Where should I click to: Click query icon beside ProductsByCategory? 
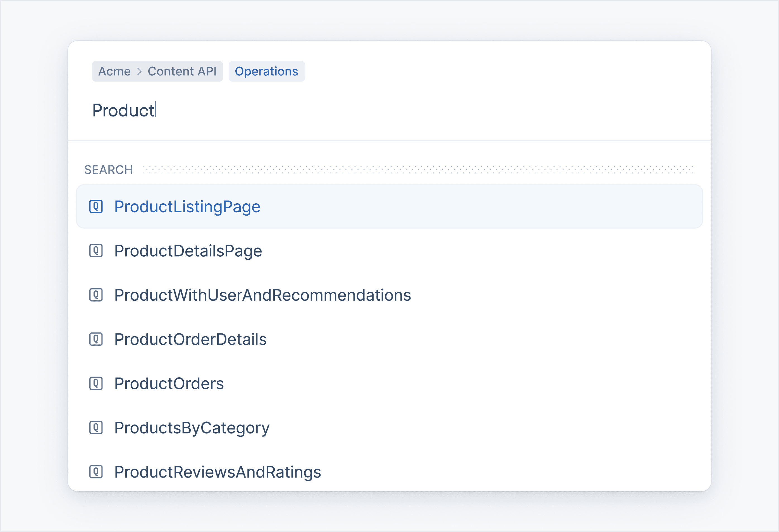pyautogui.click(x=96, y=428)
